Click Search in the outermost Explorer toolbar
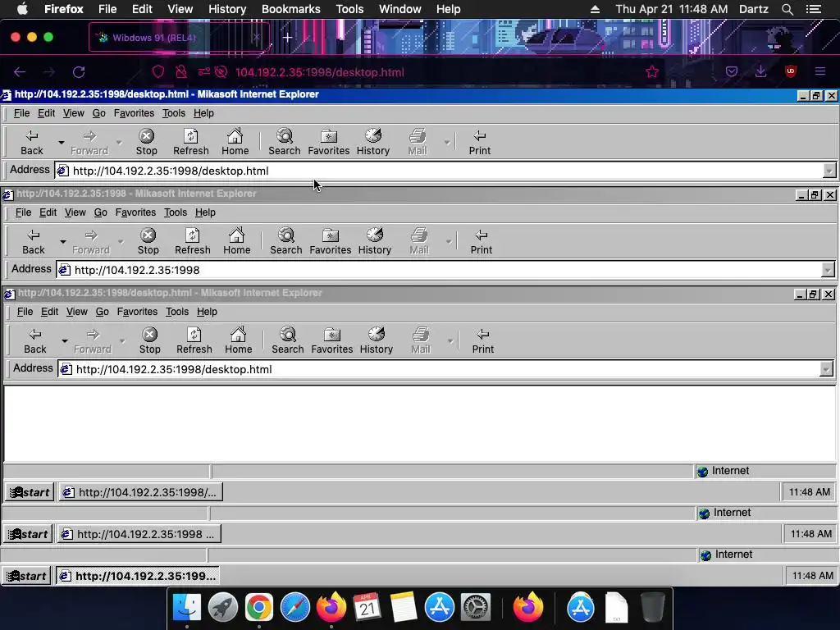Image resolution: width=840 pixels, height=630 pixels. (x=285, y=143)
